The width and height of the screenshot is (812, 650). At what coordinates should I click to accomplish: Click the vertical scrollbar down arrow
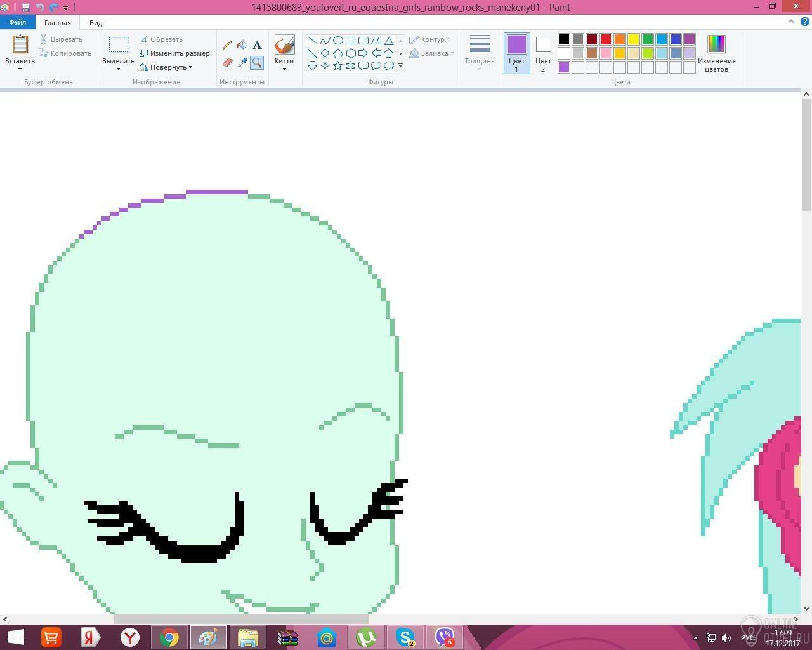click(x=806, y=609)
